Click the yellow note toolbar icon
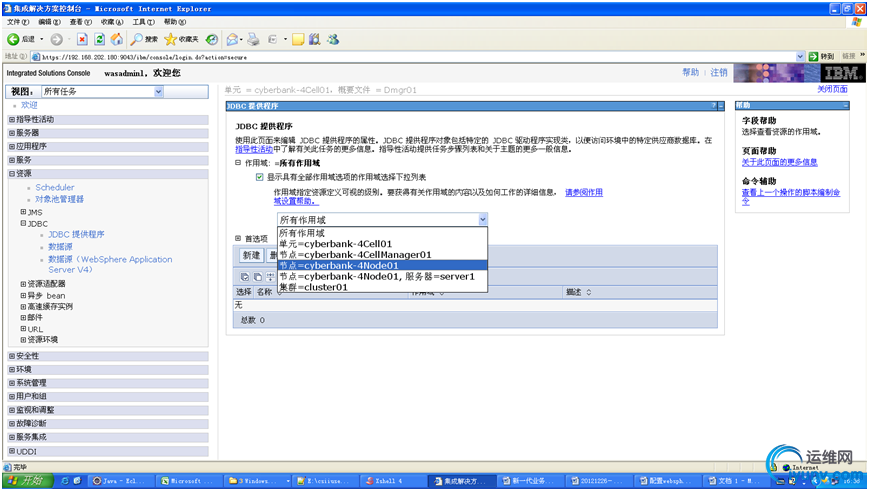Image resolution: width=869 pixels, height=491 pixels. pos(298,39)
